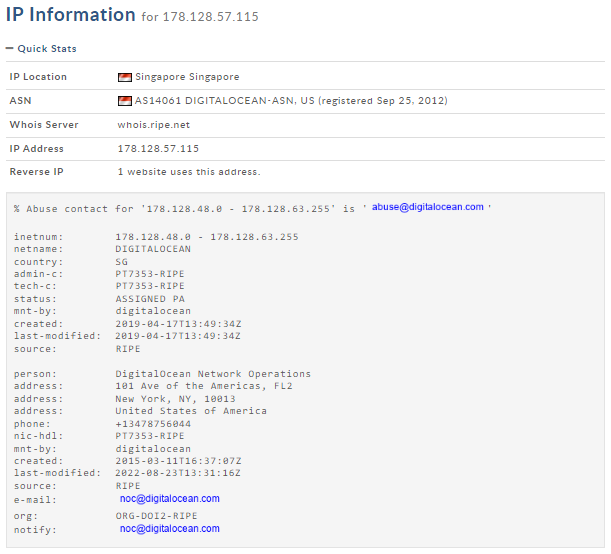611x554 pixels.
Task: Click the last-modified value 2019-04-17T13:49:34Z
Action: point(178,336)
